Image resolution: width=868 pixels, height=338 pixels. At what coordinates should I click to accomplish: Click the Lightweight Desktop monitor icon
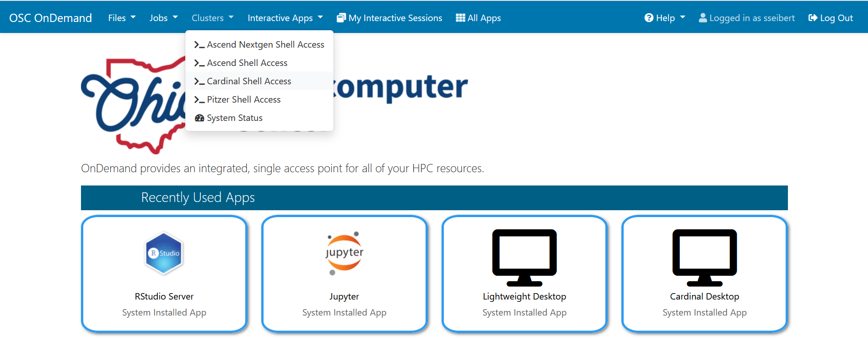point(524,257)
